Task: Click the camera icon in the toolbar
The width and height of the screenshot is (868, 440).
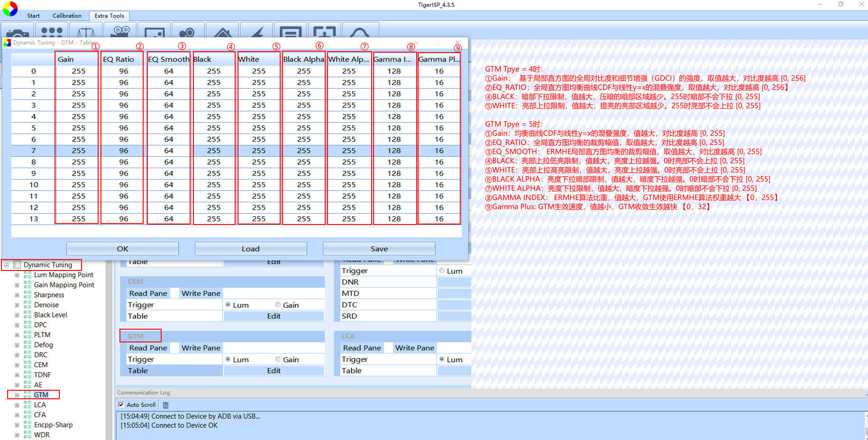Action: (18, 32)
